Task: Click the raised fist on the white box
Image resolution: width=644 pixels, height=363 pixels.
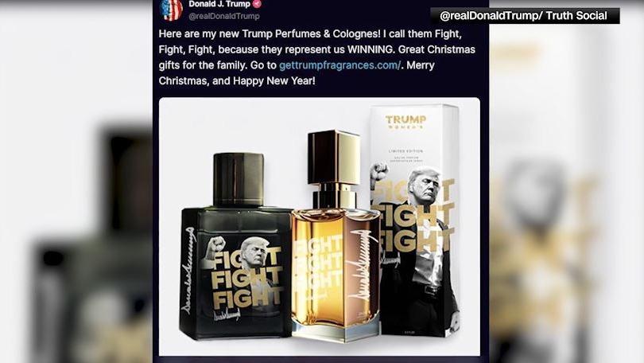Action: pos(379,170)
